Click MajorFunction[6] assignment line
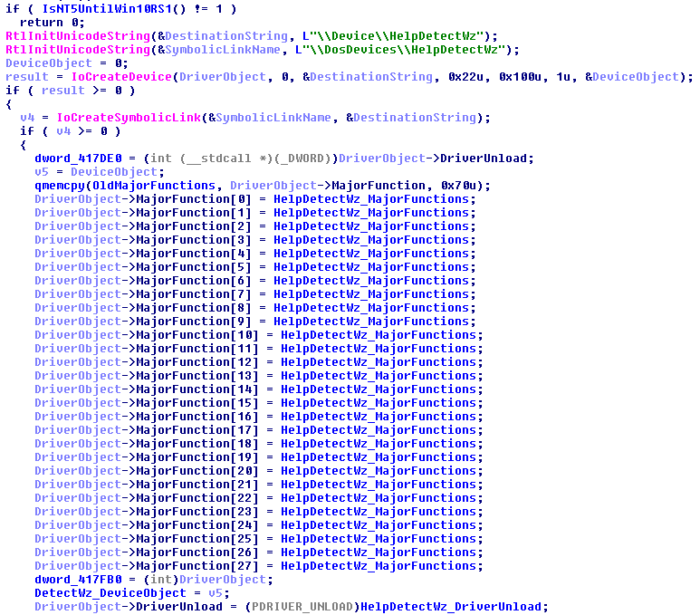700x615 pixels. coord(255,281)
